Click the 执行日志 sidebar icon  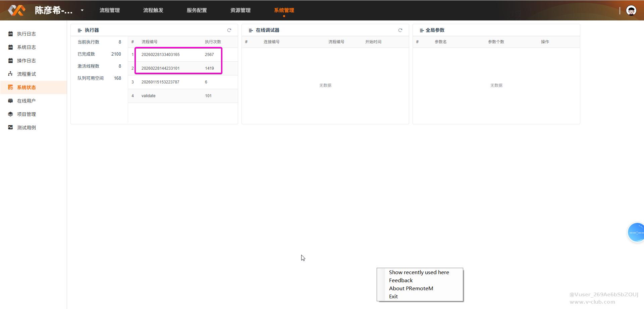10,34
